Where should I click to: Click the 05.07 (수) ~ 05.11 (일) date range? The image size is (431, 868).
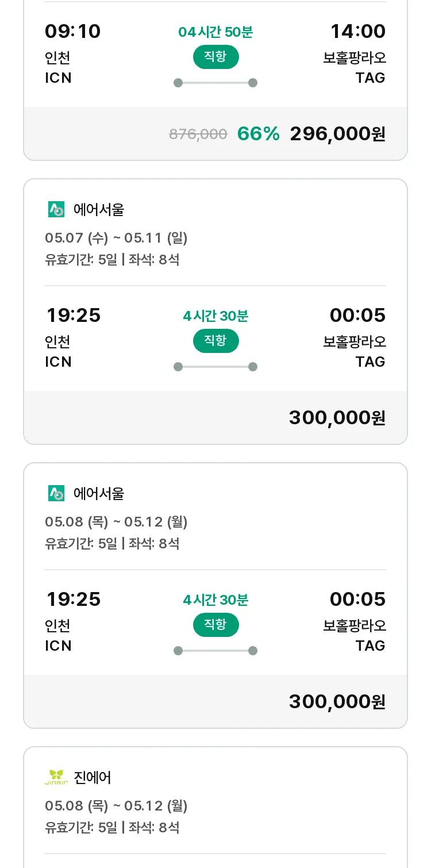[x=116, y=238]
